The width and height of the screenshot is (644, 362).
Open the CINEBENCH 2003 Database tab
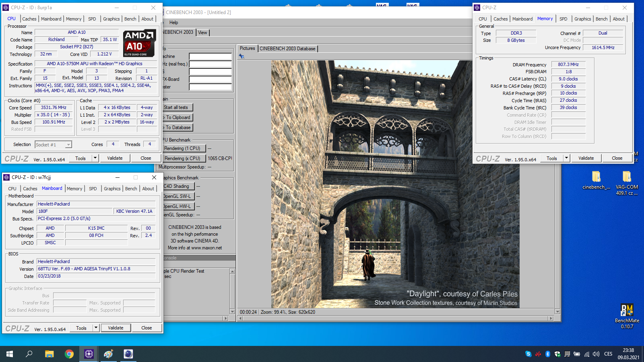pos(287,49)
